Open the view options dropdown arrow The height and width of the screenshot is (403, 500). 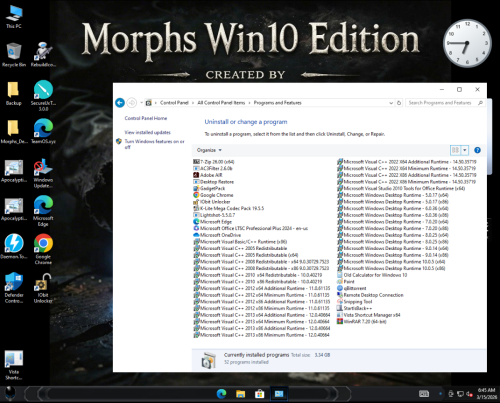click(465, 150)
